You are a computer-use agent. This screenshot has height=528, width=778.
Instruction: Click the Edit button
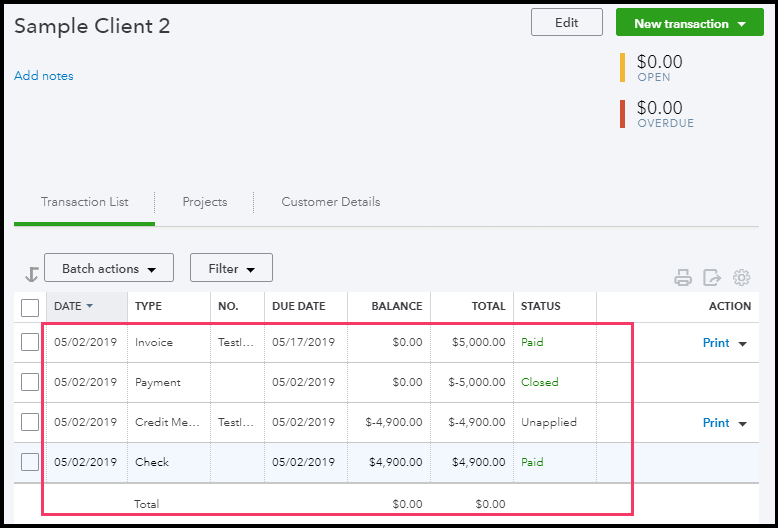pos(566,23)
